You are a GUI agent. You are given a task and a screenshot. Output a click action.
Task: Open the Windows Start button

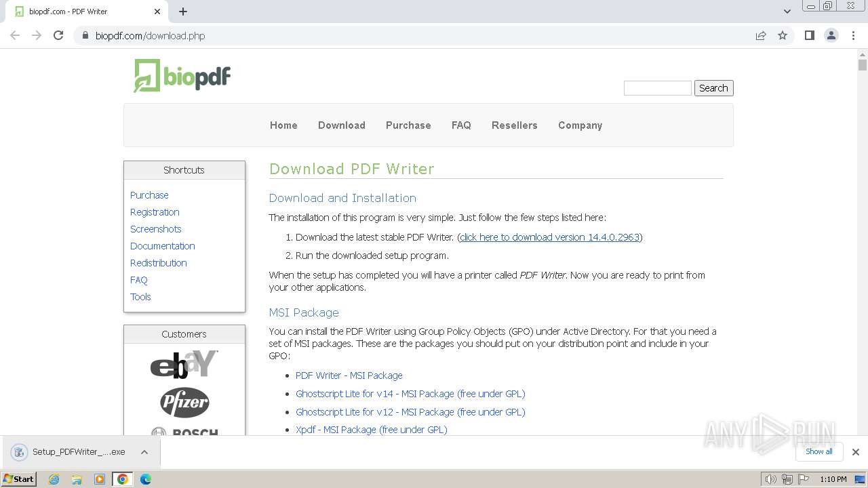18,479
